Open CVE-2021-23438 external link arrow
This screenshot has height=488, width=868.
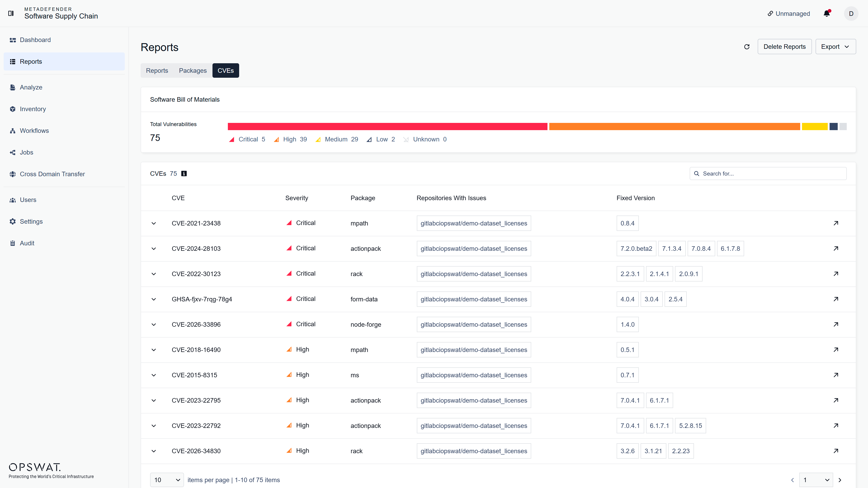point(836,223)
